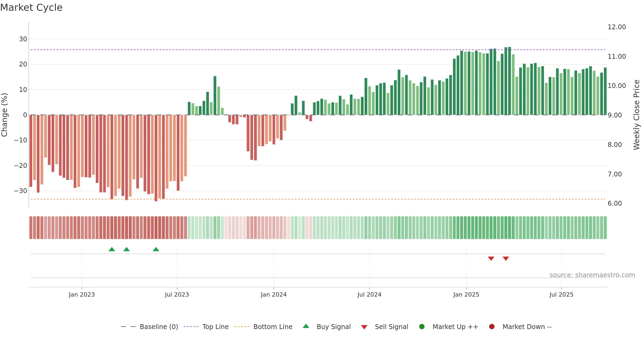Click the first green buy signal triangle
Image resolution: width=644 pixels, height=362 pixels.
point(112,249)
